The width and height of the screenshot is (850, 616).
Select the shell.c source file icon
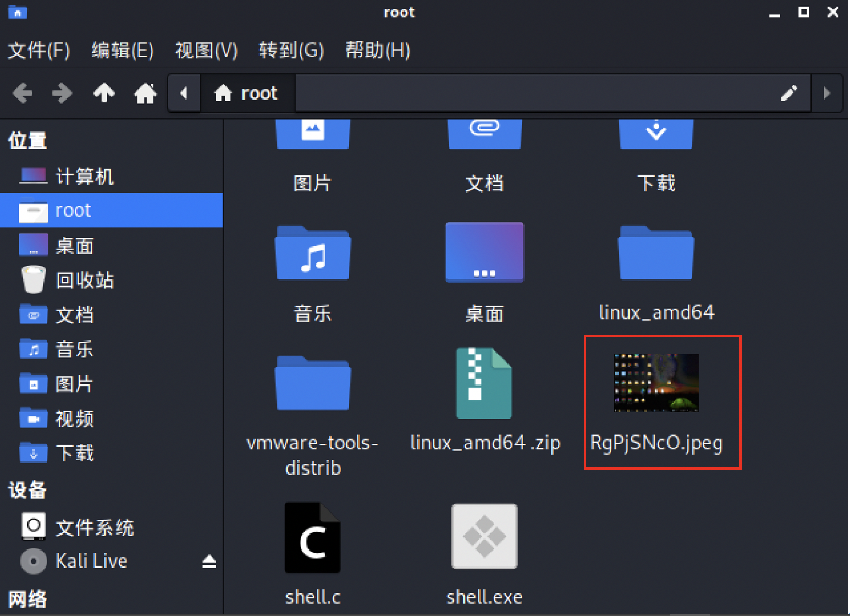(x=313, y=537)
